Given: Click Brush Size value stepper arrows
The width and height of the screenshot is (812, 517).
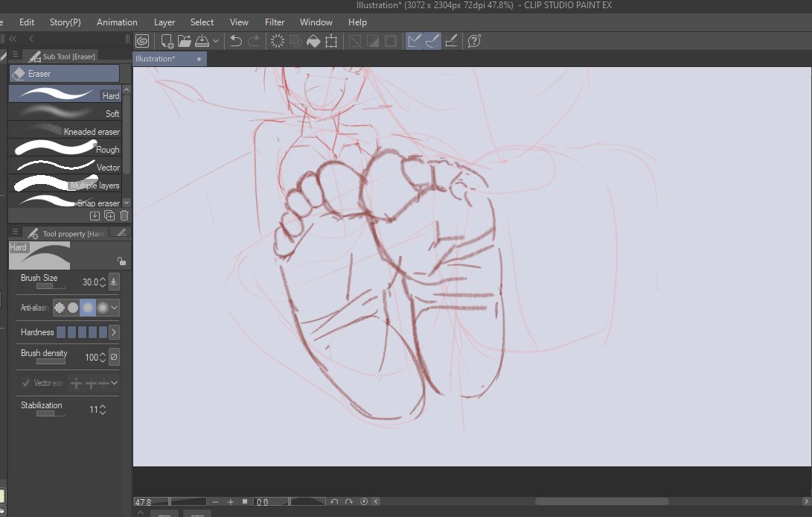Looking at the screenshot, I should pos(103,282).
